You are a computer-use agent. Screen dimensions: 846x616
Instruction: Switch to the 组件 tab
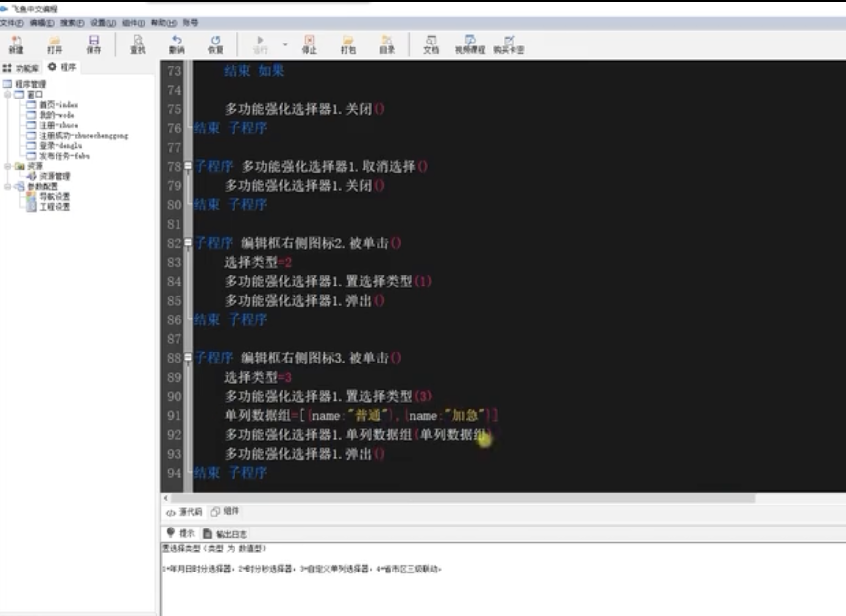tap(227, 512)
